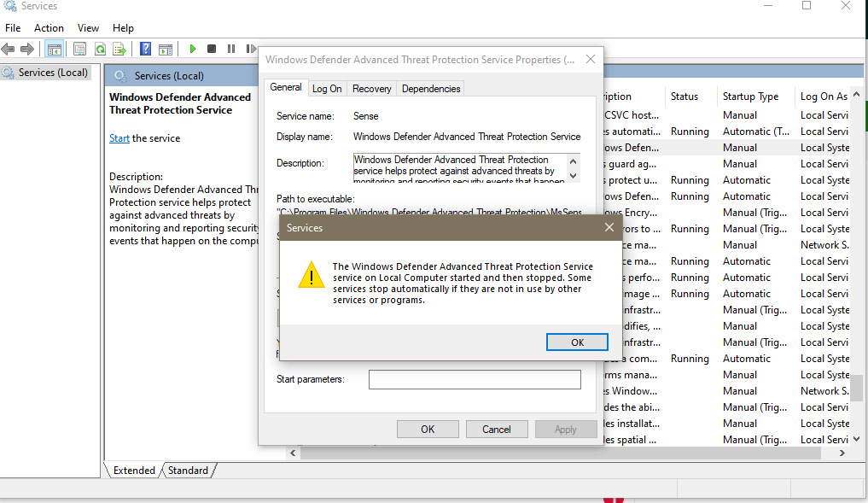This screenshot has height=503, width=868.
Task: Select Services (Local) tree node
Action: [x=53, y=73]
